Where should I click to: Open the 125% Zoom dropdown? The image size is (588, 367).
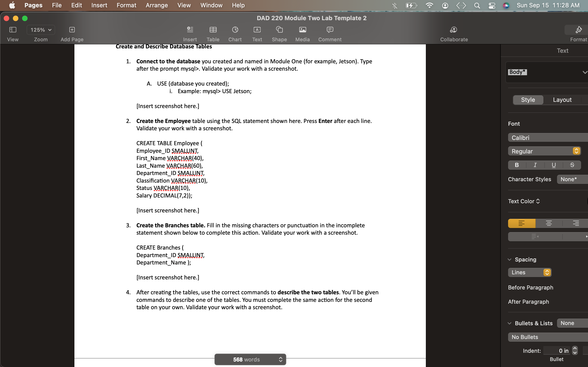tap(41, 30)
